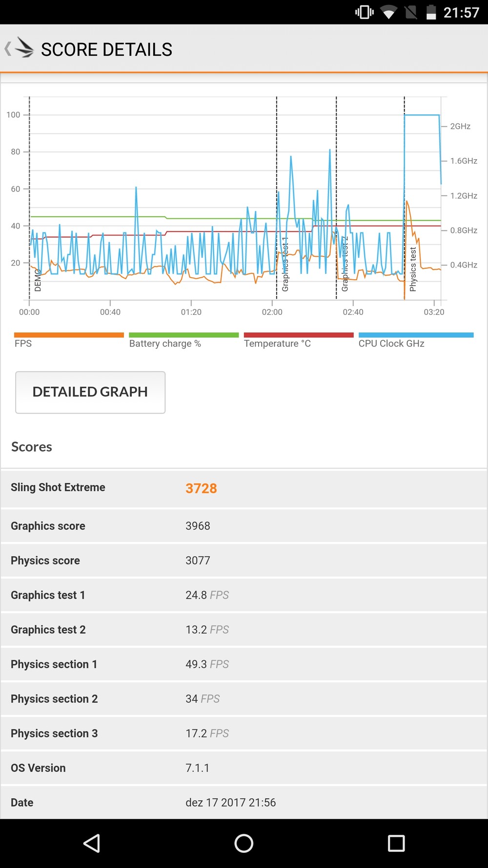Tap the clock showing 21:57

click(461, 12)
